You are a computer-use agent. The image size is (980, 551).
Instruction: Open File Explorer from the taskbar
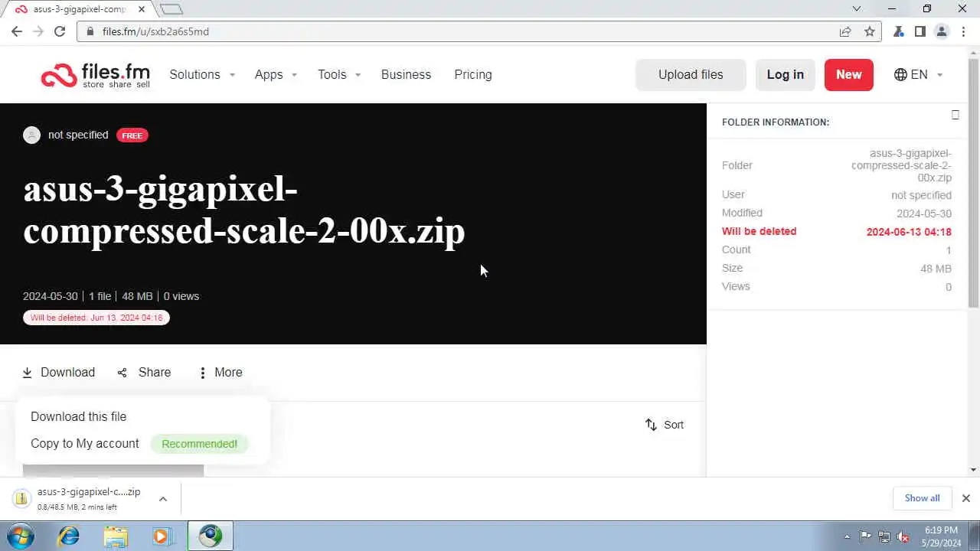[116, 536]
